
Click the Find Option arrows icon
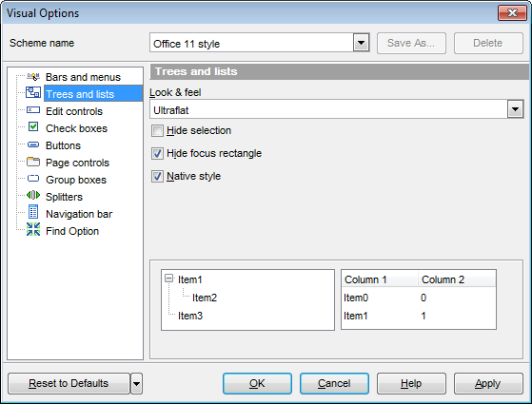(x=33, y=229)
